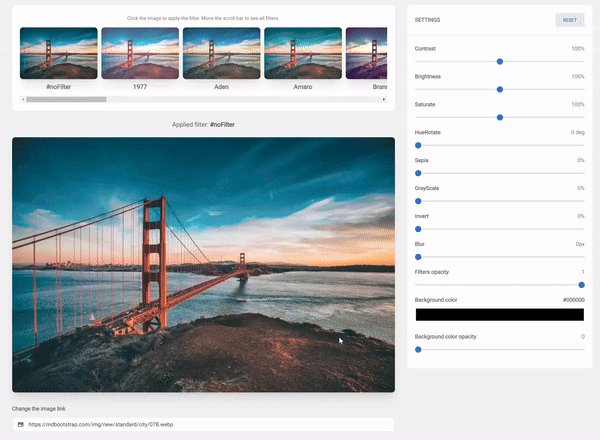This screenshot has height=440, width=600.
Task: Apply the 1977 filter thumbnail
Action: pyautogui.click(x=140, y=53)
